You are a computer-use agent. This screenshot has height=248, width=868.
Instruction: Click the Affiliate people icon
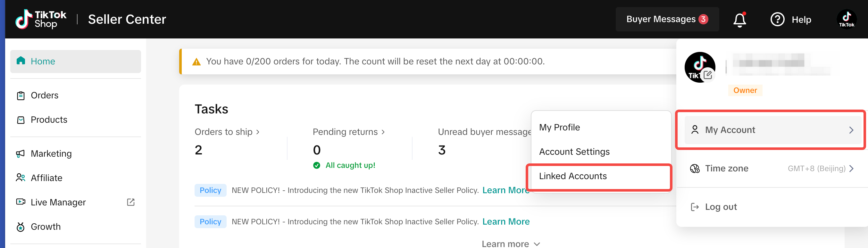(21, 178)
